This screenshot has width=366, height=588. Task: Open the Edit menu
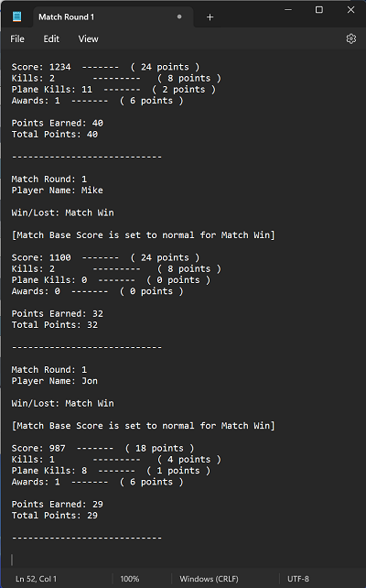pyautogui.click(x=51, y=39)
